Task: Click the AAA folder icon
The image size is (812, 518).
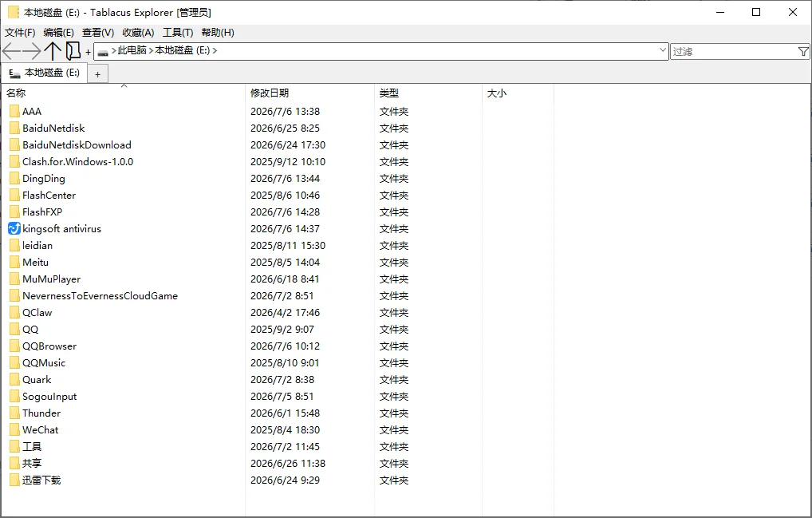Action: pyautogui.click(x=14, y=112)
